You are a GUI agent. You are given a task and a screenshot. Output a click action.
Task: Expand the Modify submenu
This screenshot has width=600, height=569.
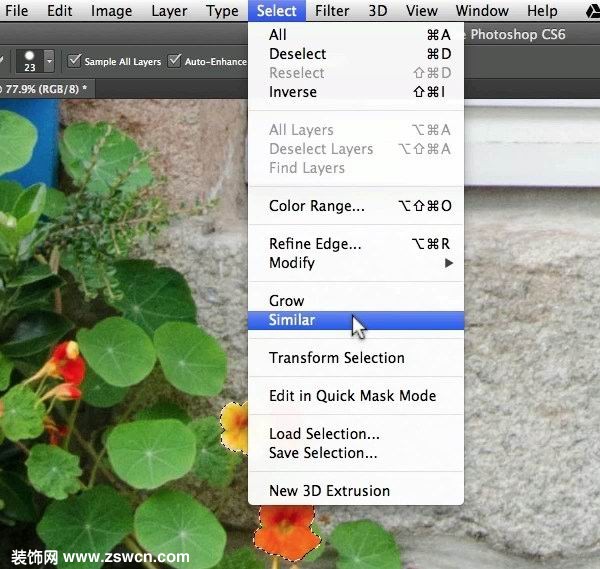point(356,263)
